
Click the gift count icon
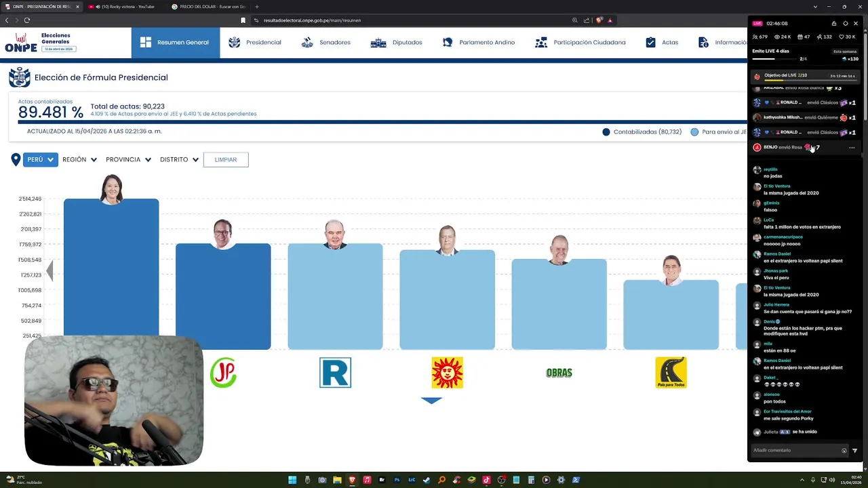[x=800, y=37]
